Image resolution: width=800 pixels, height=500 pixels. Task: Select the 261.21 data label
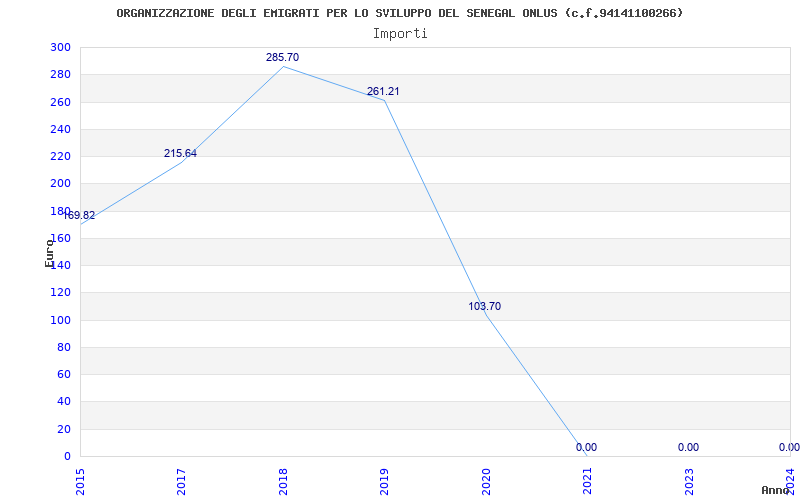(383, 92)
